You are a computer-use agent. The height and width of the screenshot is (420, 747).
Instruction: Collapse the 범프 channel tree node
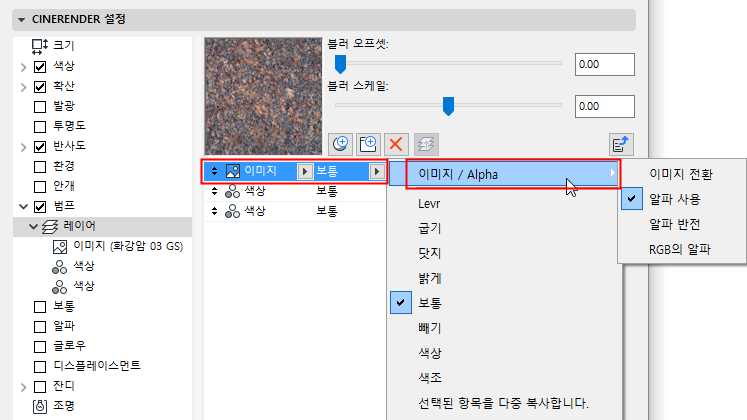(x=23, y=207)
